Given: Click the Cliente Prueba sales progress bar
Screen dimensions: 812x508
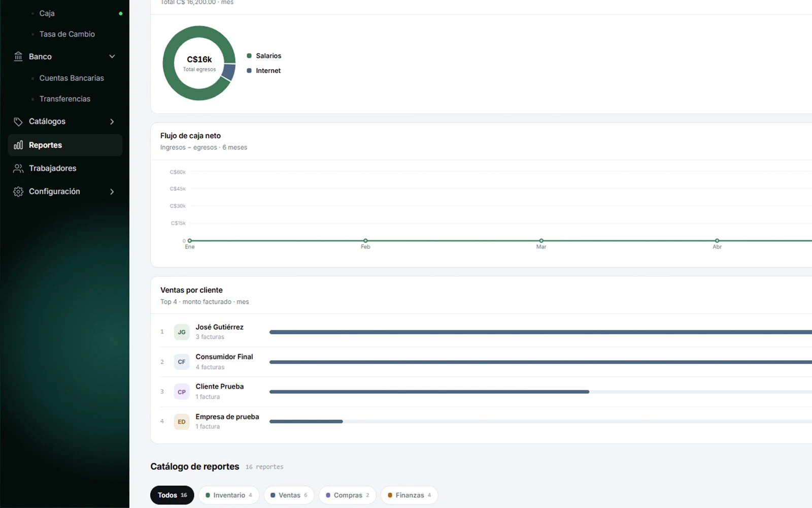Looking at the screenshot, I should 540,392.
